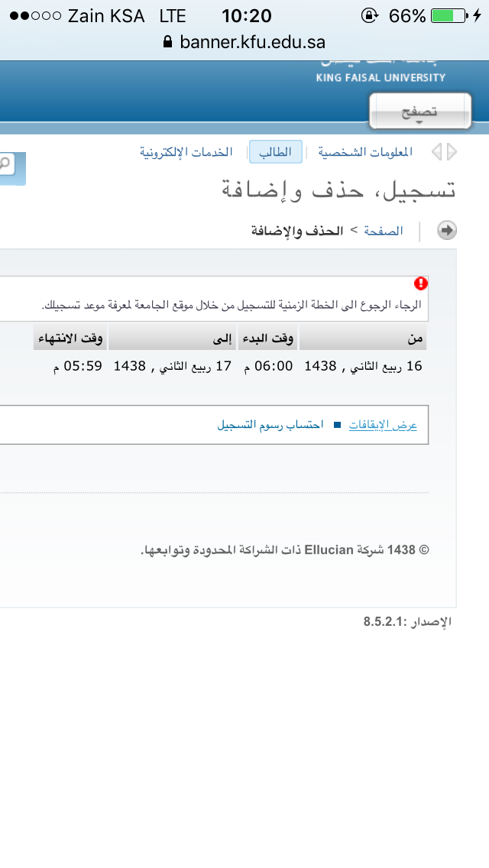This screenshot has height=868, width=489.
Task: Open the تصفح dropdown button
Action: pyautogui.click(x=420, y=112)
